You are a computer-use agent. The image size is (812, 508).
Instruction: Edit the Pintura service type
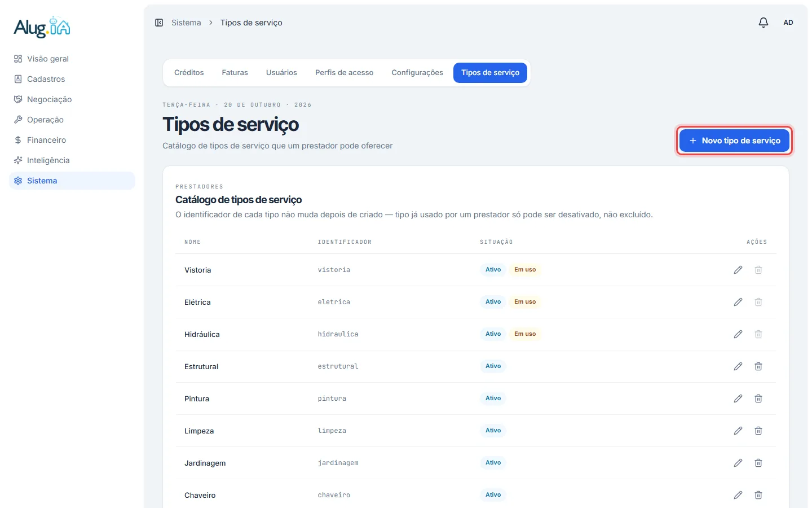click(x=738, y=398)
